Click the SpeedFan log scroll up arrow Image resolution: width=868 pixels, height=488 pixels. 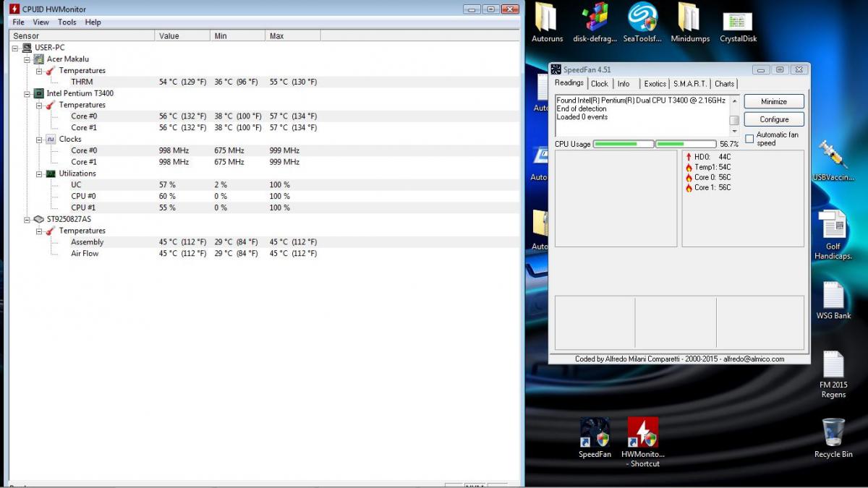click(734, 100)
